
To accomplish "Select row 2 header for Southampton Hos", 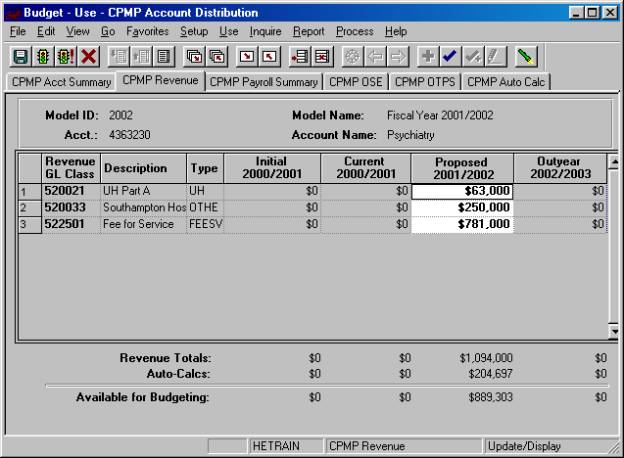I will pyautogui.click(x=28, y=207).
